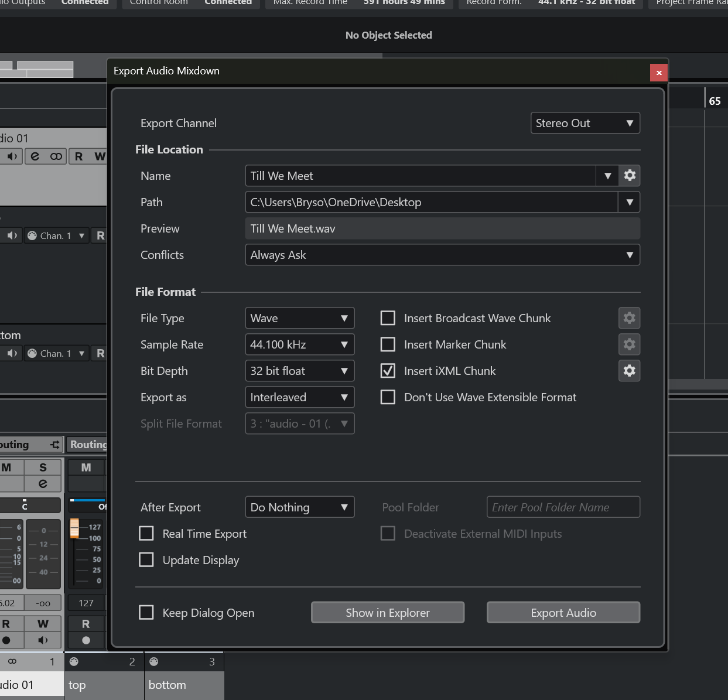This screenshot has height=700, width=728.
Task: Select the 'bottom' mixer channel label
Action: [168, 685]
